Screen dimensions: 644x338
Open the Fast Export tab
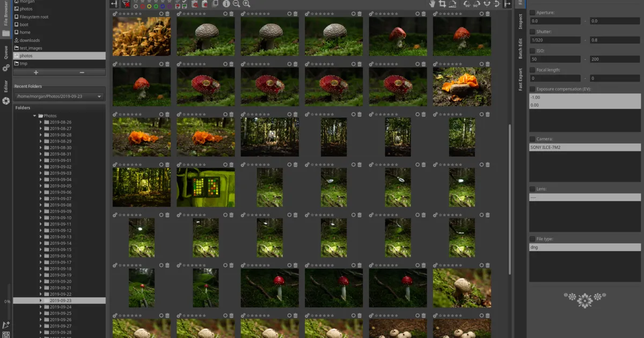[521, 79]
